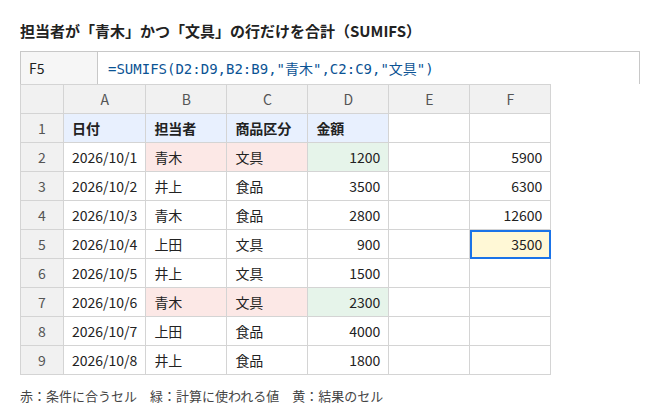Click 青木 in row 2

pos(186,157)
